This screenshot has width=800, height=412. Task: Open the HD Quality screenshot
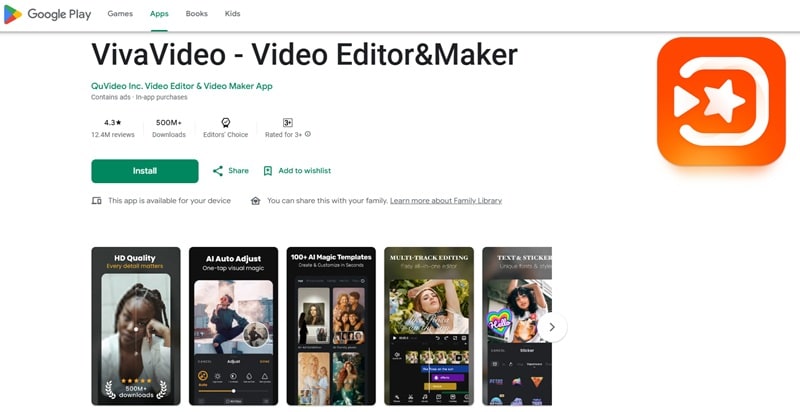tap(136, 326)
